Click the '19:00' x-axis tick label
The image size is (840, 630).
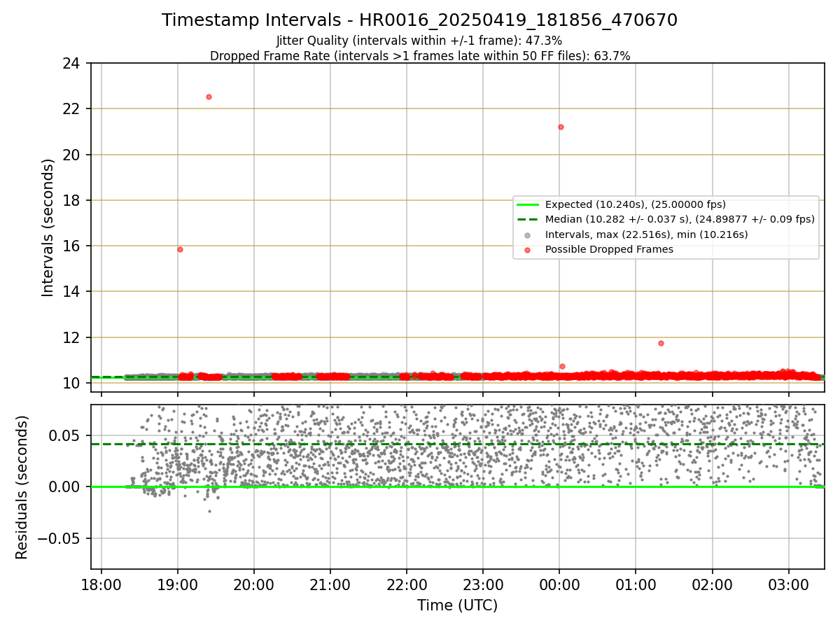click(x=177, y=584)
